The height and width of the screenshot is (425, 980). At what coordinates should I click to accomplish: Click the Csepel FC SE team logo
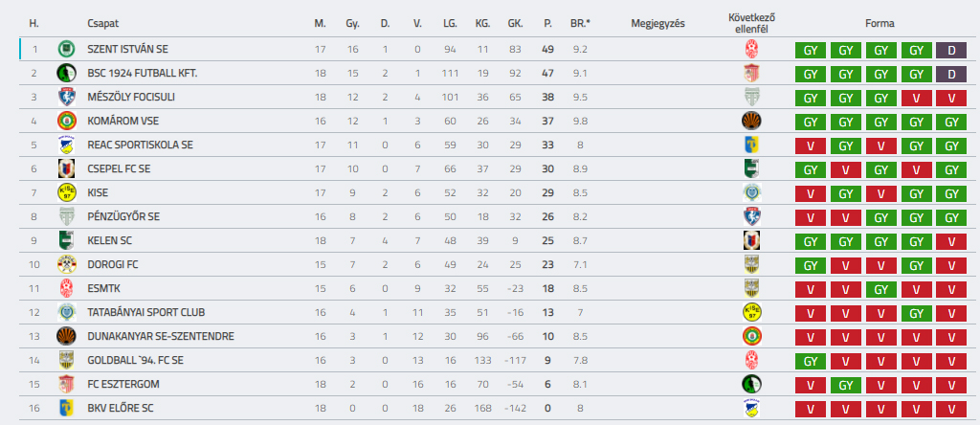(66, 168)
